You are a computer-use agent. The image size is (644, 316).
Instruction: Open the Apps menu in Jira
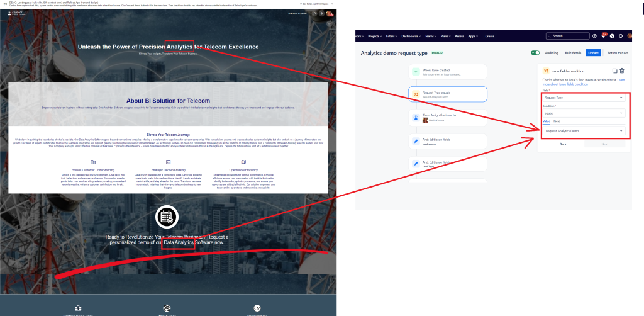(x=473, y=36)
